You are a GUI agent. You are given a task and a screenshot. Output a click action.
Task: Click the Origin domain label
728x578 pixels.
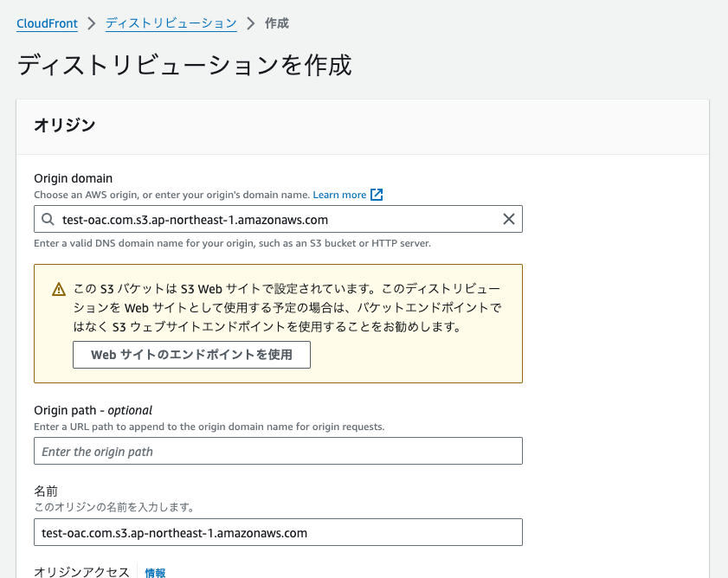[74, 178]
